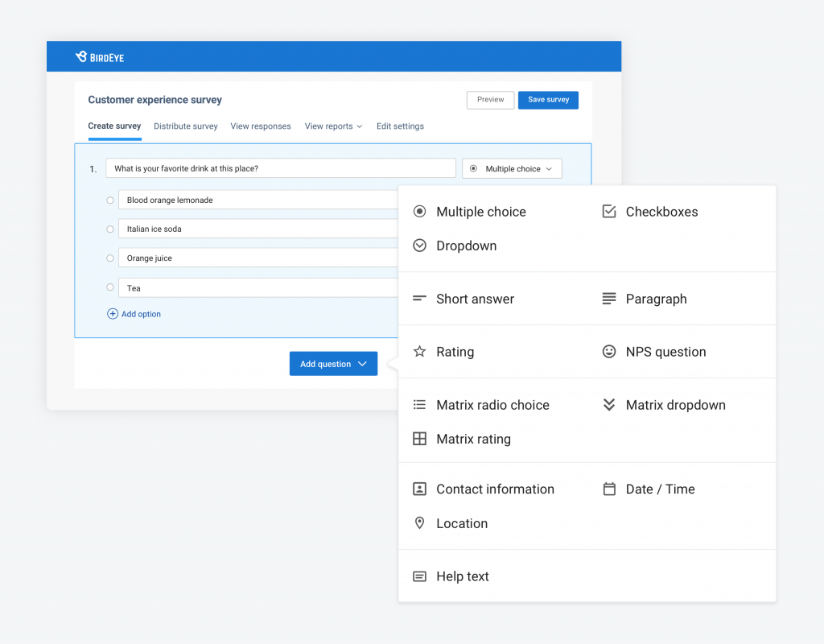Image resolution: width=824 pixels, height=644 pixels.
Task: Select the Blood orange lemonade radio button
Action: [109, 200]
